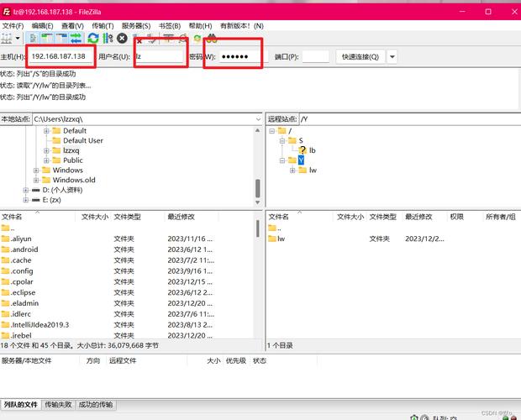Toggle the remote directory tree icon
Screen dimensions: 521x420
61,38
